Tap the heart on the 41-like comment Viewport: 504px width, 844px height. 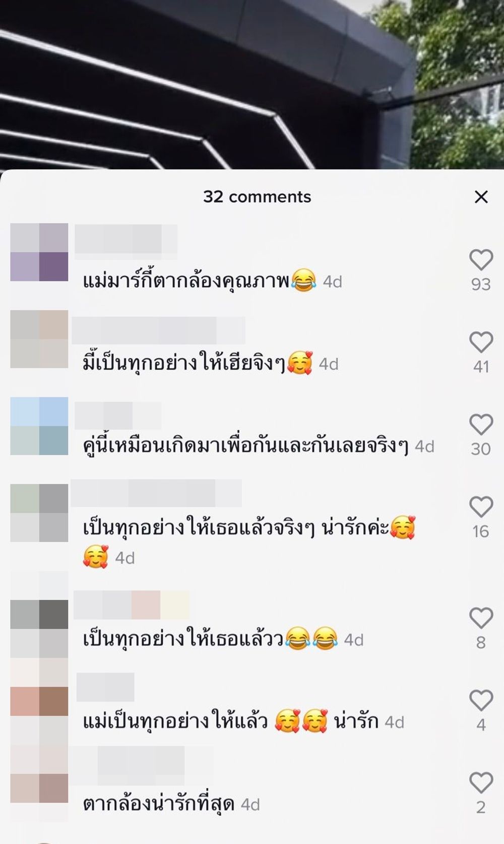(481, 342)
